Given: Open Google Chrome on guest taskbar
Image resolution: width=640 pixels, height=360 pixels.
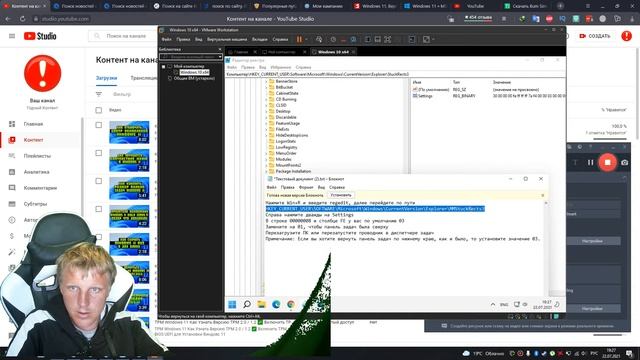Looking at the screenshot, I should [291, 304].
